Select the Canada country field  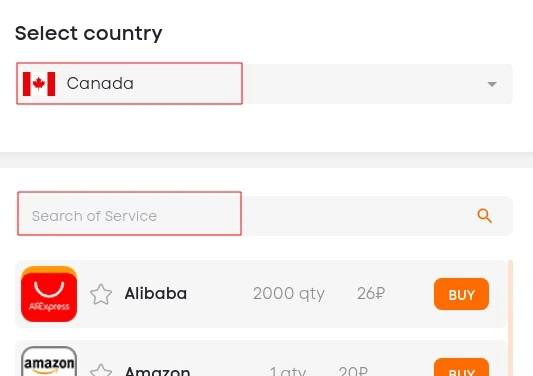(x=264, y=84)
